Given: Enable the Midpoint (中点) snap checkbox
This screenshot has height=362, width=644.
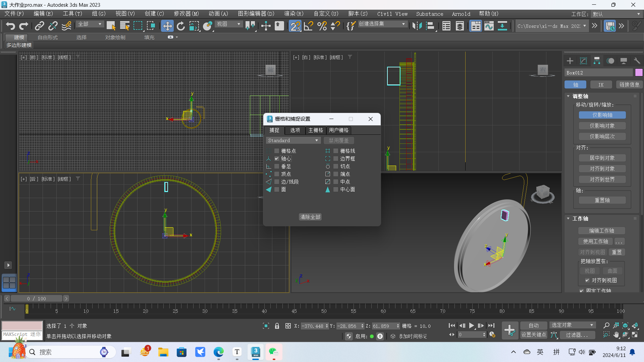Looking at the screenshot, I should coord(336,182).
